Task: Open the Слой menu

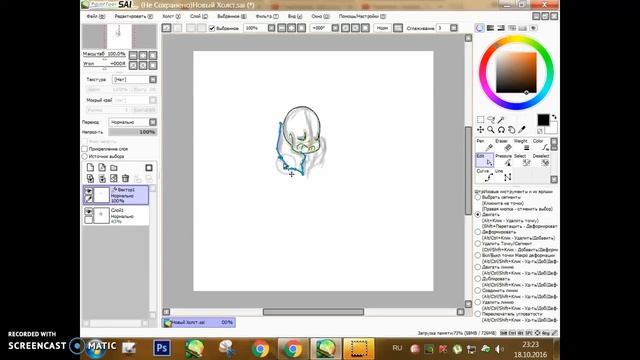Action: [198, 16]
